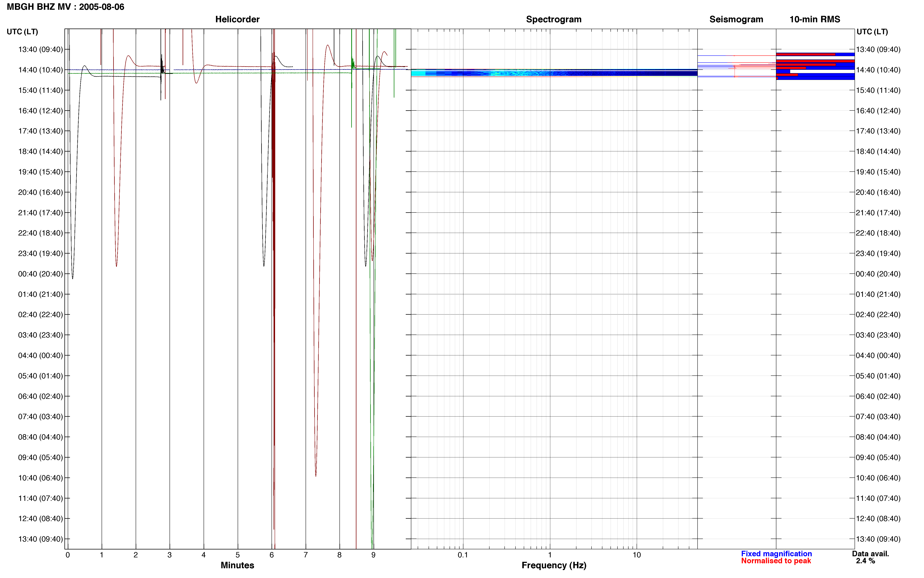The image size is (924, 578).
Task: Click the right '12:40 (08:40)' time label
Action: coord(878,519)
